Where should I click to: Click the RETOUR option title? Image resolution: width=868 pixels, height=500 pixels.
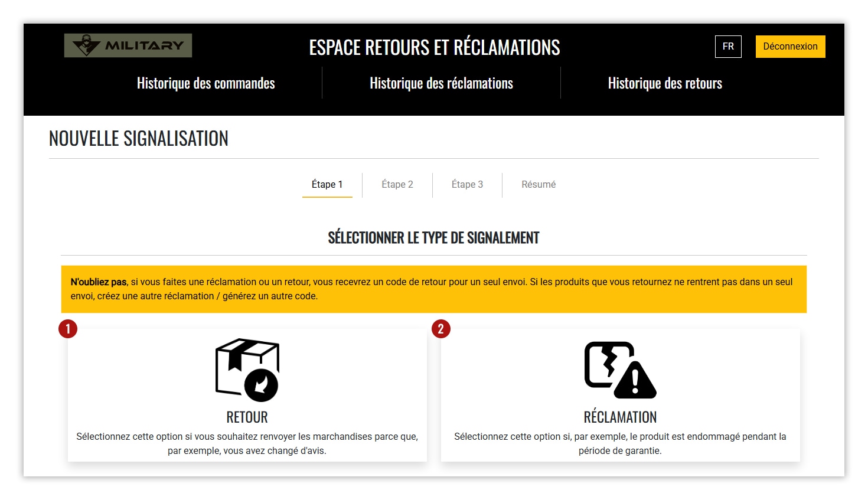click(x=247, y=417)
